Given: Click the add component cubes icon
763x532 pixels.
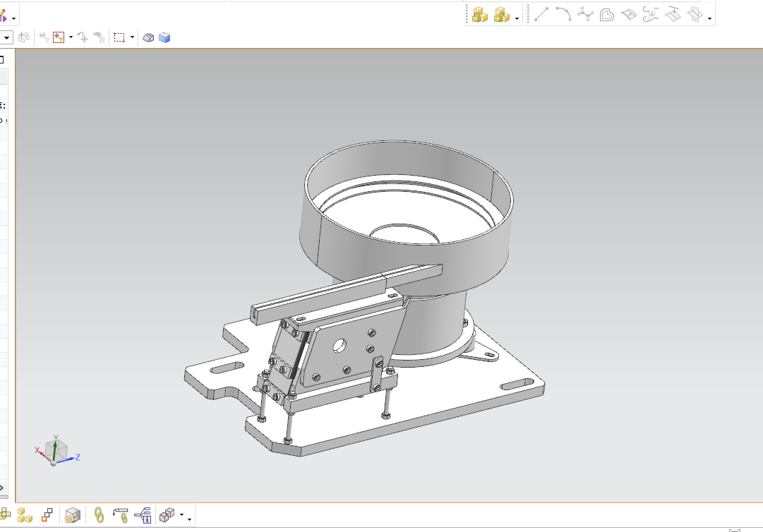Looking at the screenshot, I should [4, 514].
